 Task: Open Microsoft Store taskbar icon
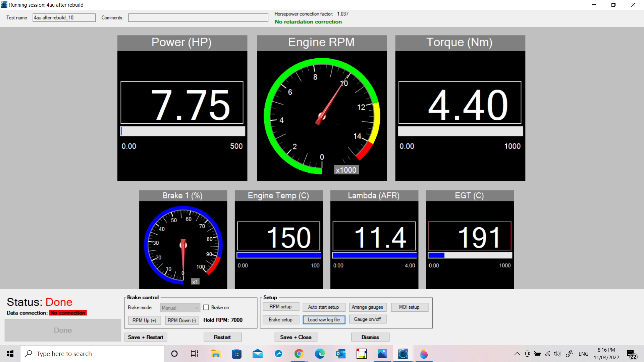[236, 354]
